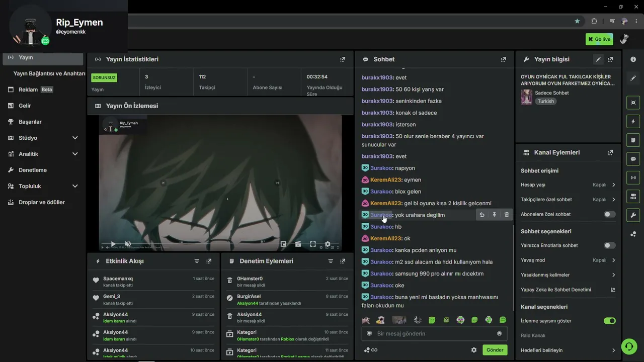Viewport: 644px width, 362px height.
Task: Filter the Denetim Eylemleri list
Action: (x=331, y=261)
